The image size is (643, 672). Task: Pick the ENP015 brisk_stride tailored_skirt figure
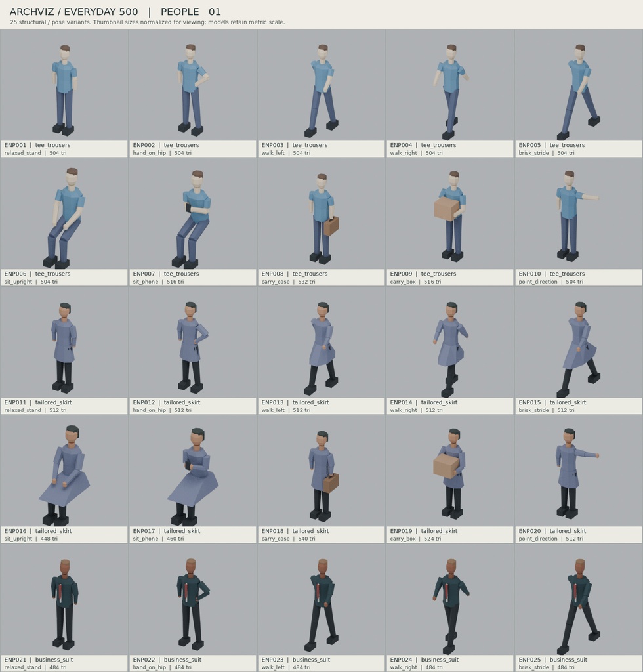click(x=578, y=349)
